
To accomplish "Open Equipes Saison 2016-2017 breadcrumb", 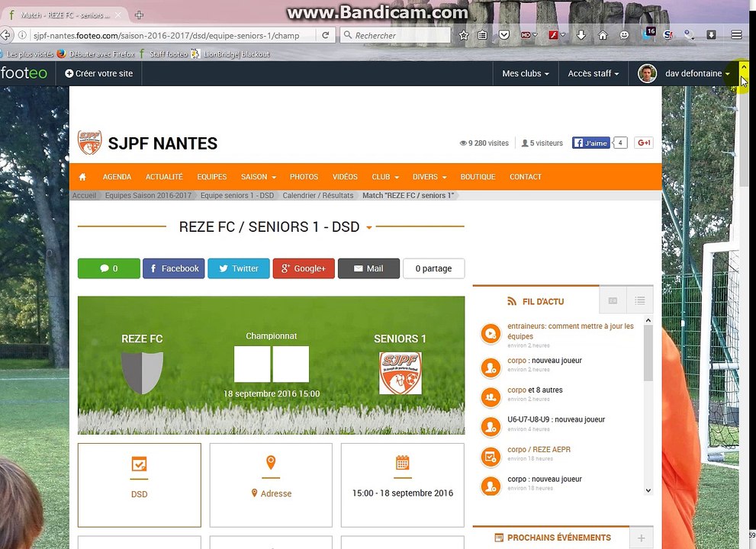I will point(148,196).
